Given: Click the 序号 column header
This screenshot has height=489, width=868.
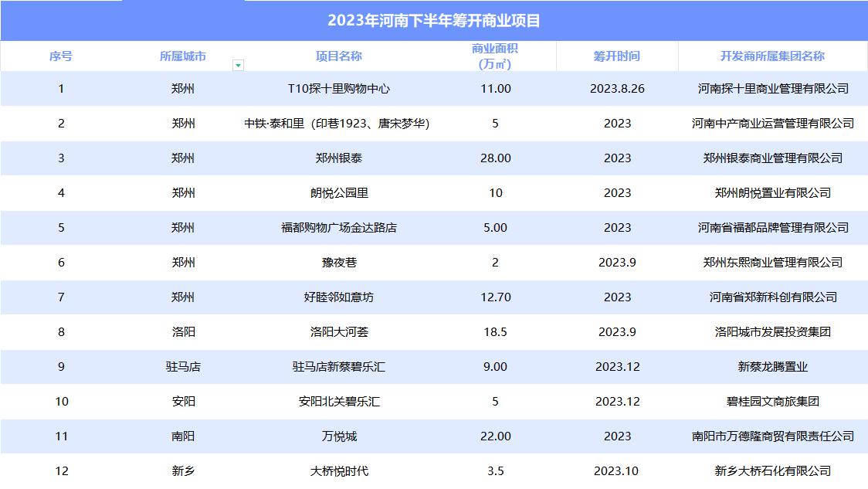Looking at the screenshot, I should pyautogui.click(x=61, y=56).
